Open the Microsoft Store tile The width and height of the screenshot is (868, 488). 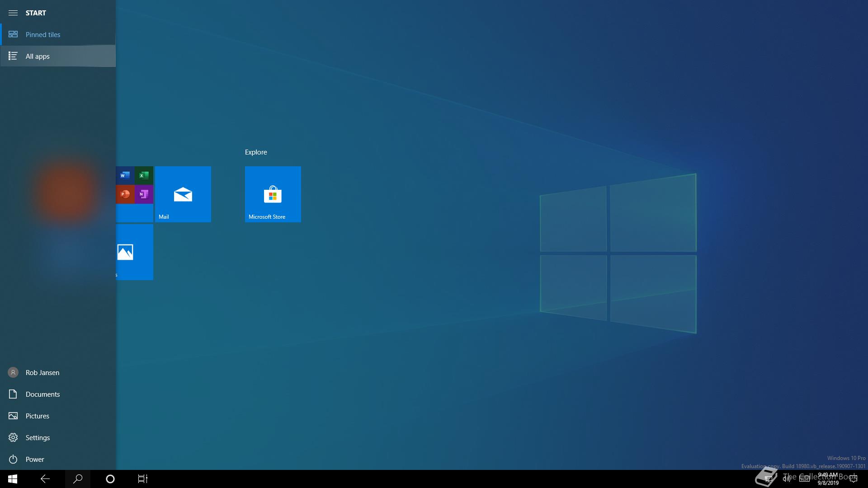[273, 194]
